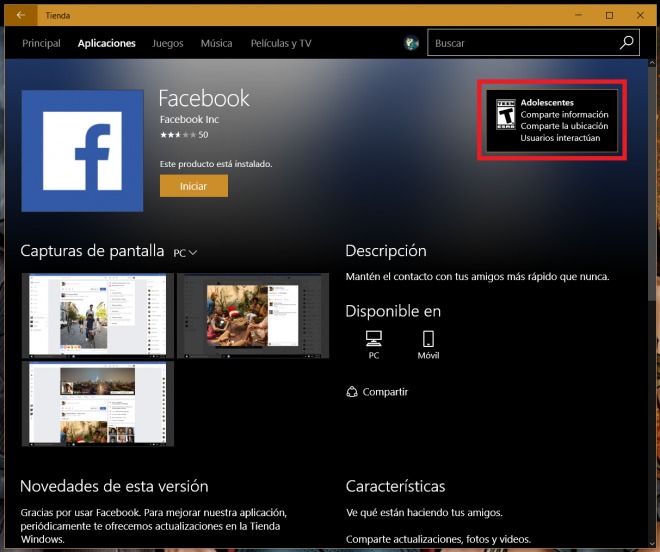Switch to Aplicaciones tab
The image size is (660, 552).
[x=106, y=43]
